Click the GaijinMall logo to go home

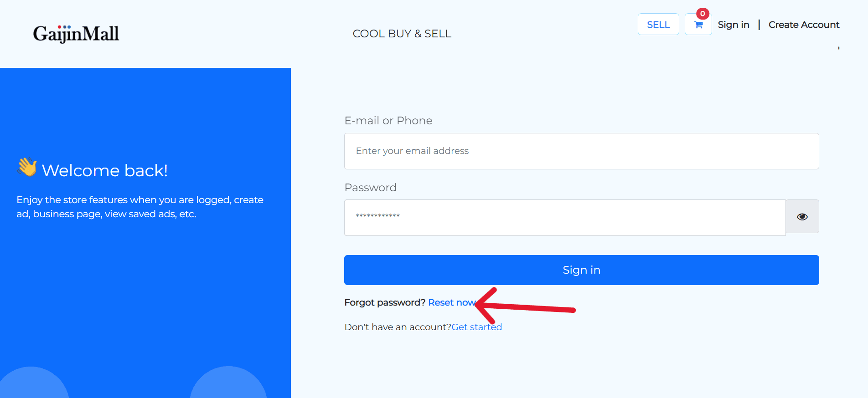coord(76,33)
